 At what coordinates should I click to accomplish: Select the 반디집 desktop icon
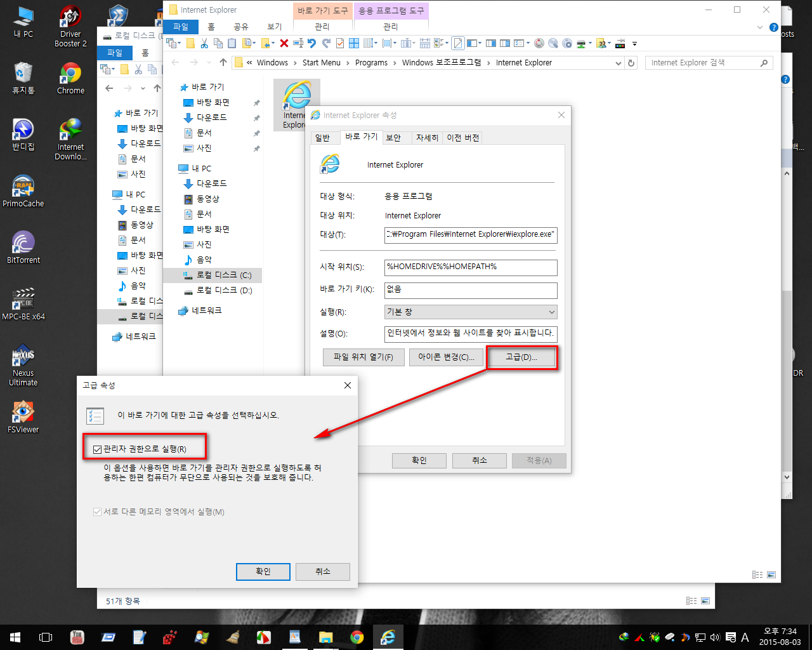click(23, 135)
